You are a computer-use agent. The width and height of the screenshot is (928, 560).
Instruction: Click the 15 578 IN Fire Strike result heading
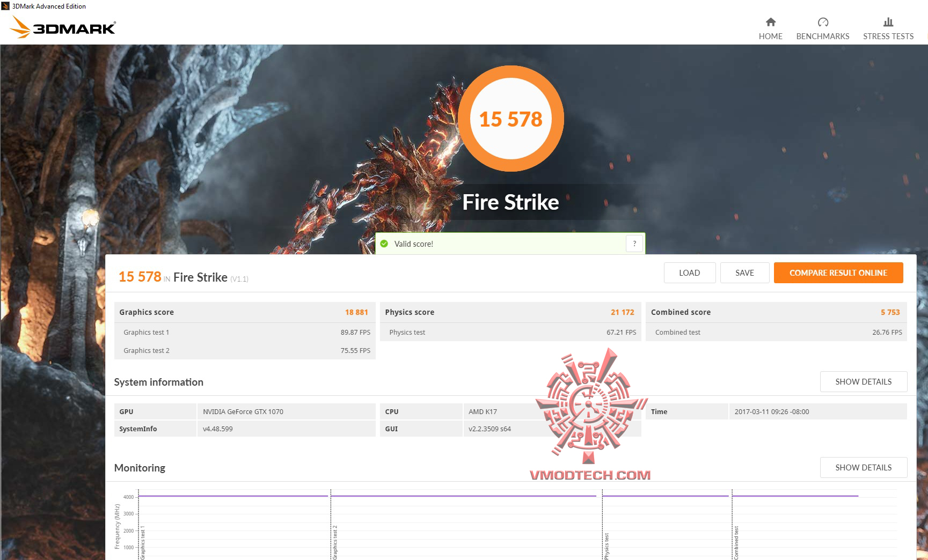tap(183, 277)
